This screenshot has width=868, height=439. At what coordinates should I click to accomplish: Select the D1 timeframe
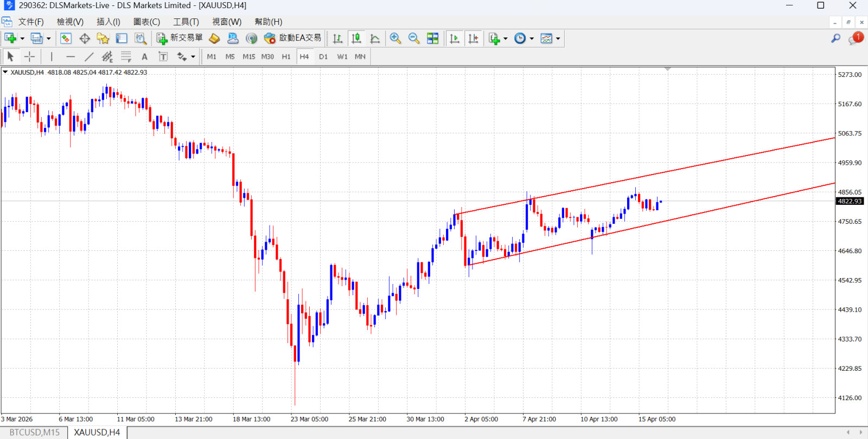(323, 56)
